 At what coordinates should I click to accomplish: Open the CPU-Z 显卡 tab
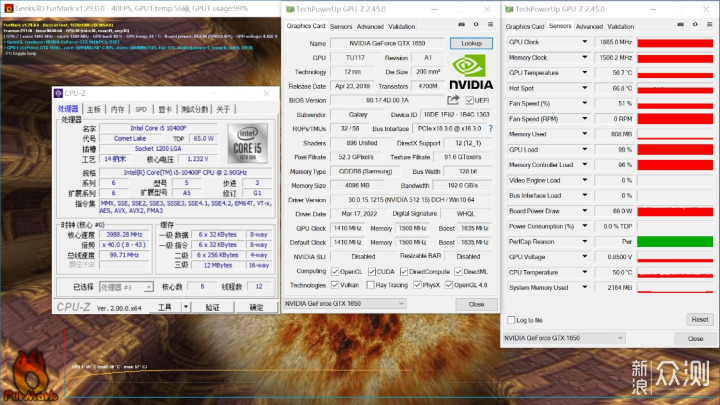(165, 109)
